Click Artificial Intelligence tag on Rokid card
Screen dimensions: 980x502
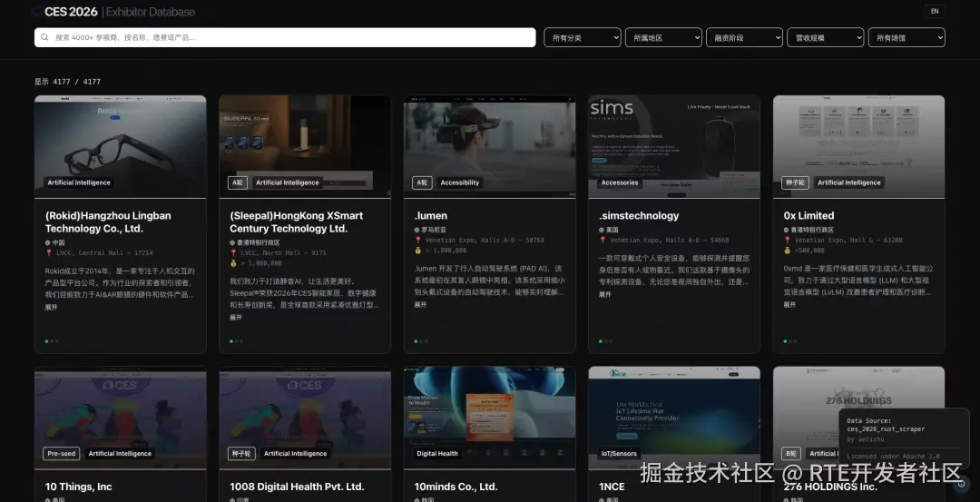pyautogui.click(x=79, y=182)
